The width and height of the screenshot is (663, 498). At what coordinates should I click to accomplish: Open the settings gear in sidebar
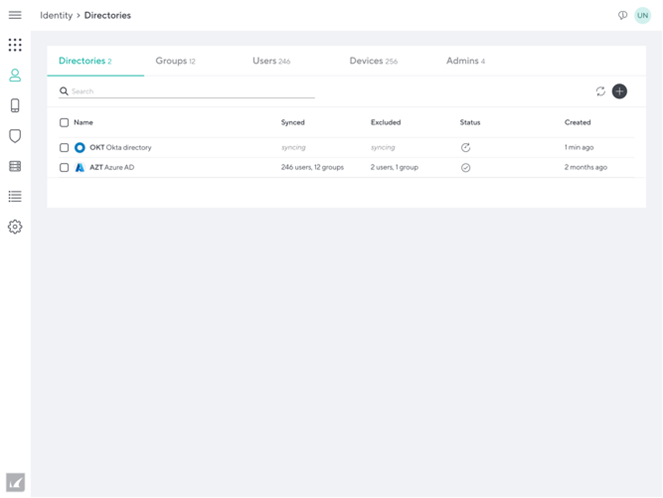point(15,227)
